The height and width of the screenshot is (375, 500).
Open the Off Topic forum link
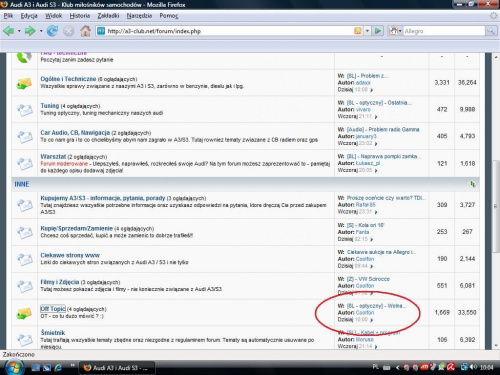tap(53, 309)
